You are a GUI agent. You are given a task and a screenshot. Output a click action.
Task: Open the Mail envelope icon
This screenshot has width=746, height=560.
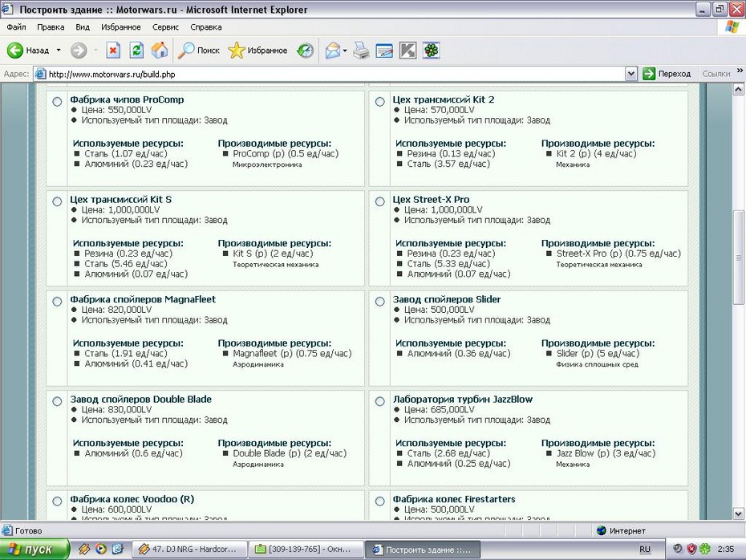333,50
